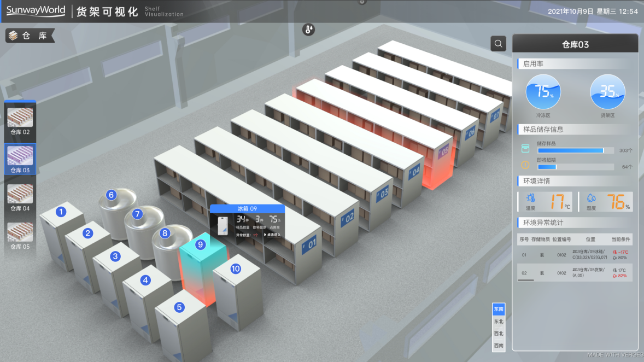This screenshot has height=362, width=644.
Task: Switch view direction to 东南
Action: [499, 309]
